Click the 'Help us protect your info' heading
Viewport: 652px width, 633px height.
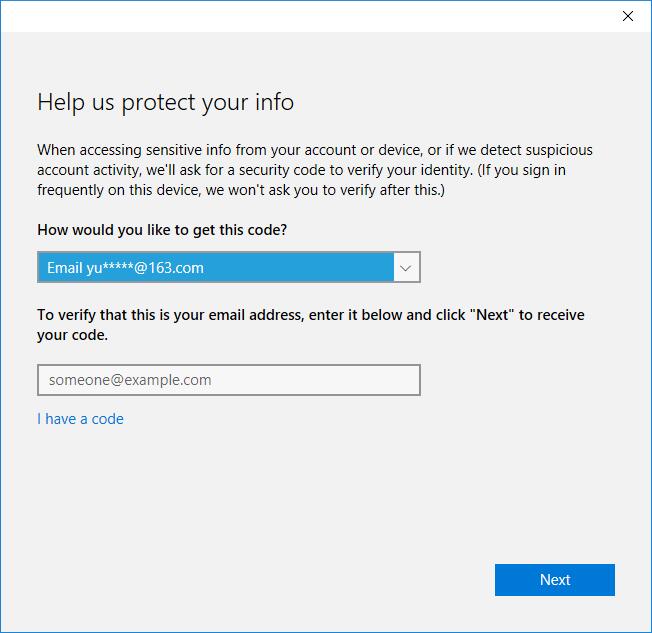click(x=165, y=102)
